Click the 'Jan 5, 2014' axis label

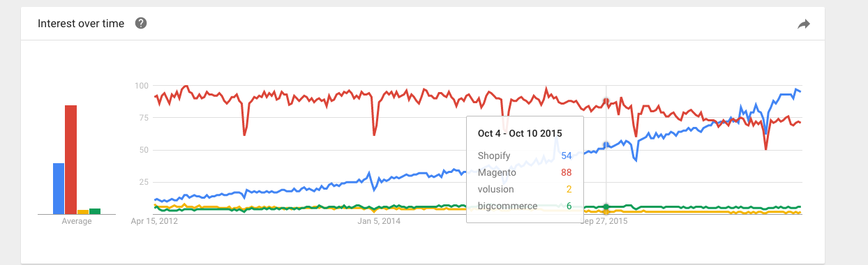pyautogui.click(x=379, y=221)
